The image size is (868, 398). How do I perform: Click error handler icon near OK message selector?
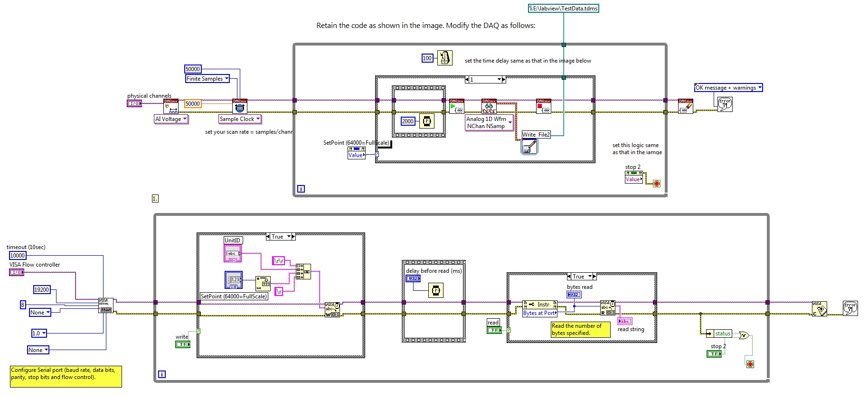click(725, 104)
